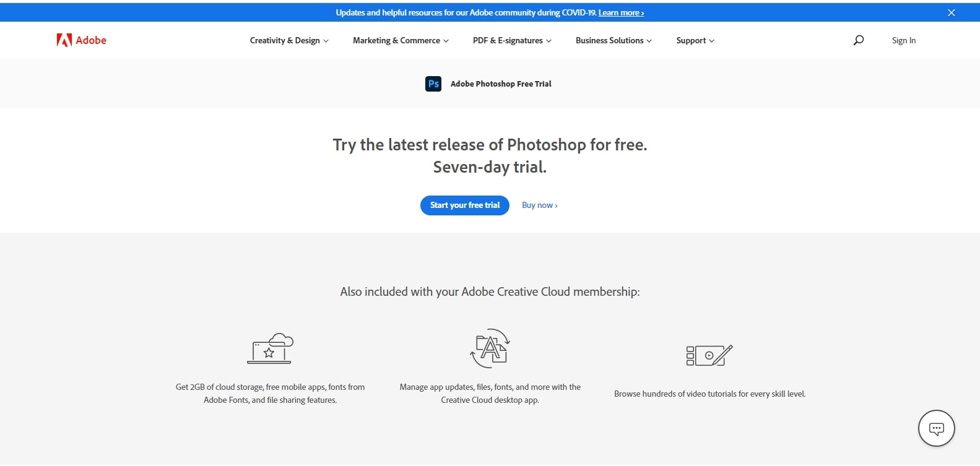980x466 pixels.
Task: Click the 'Manage app updates, files, fonts' description
Action: 490,394
